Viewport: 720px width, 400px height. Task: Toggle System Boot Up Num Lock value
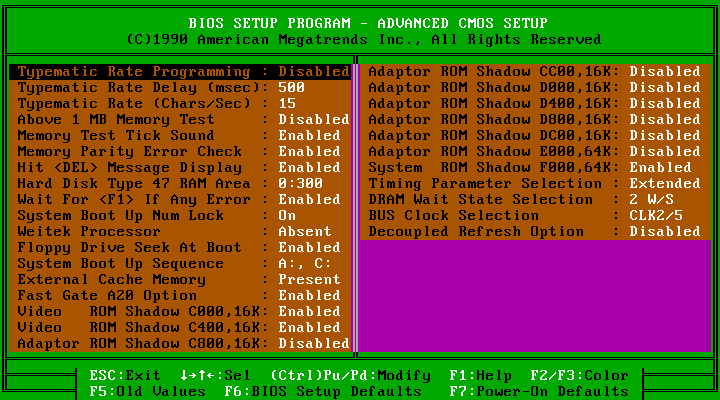click(x=288, y=216)
